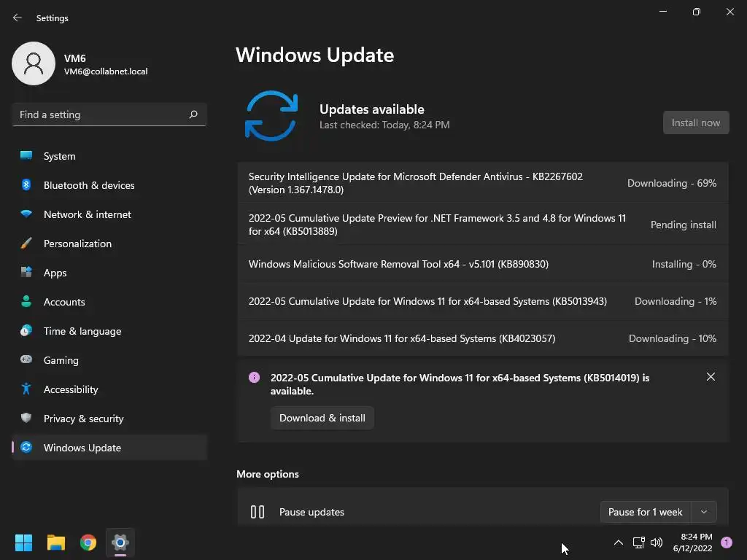Click the taskbar clock showing 8:24 PM
This screenshot has width=747, height=560.
[x=693, y=542]
